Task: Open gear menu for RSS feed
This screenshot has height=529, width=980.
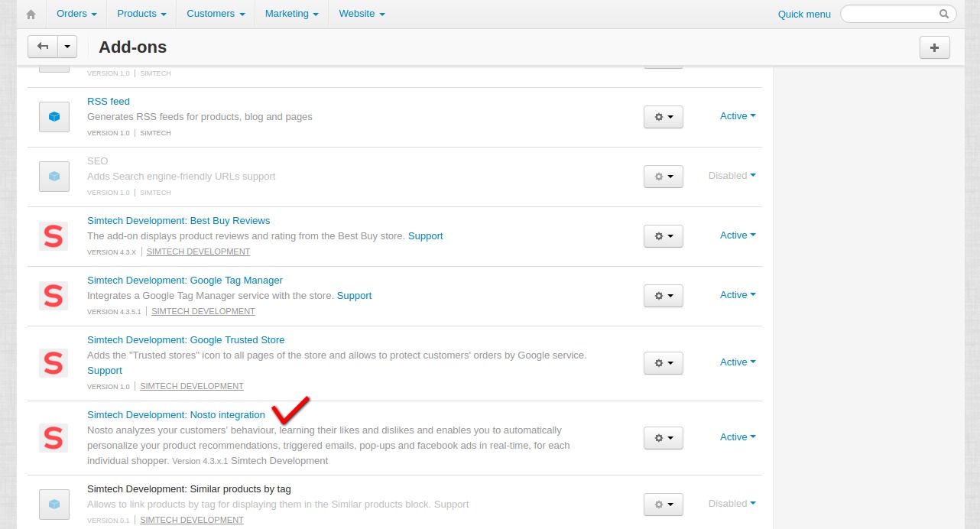Action: click(663, 117)
